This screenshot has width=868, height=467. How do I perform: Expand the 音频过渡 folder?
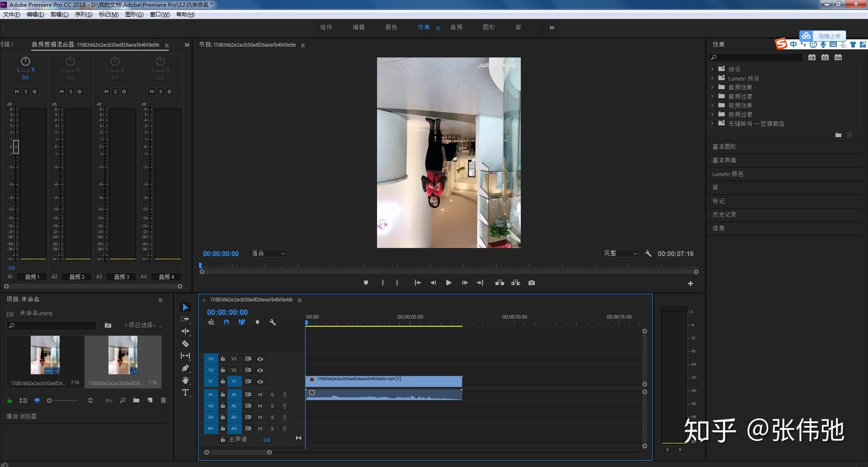coord(712,96)
